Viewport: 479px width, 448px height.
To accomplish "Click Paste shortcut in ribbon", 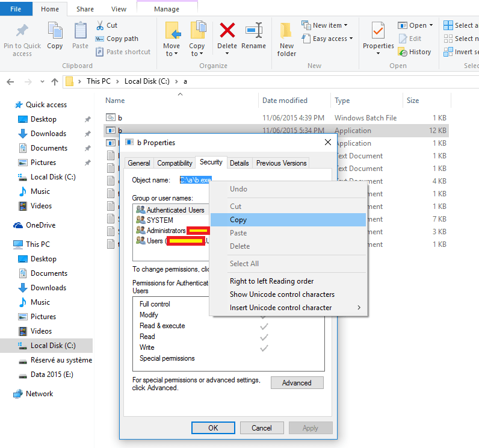I will (123, 52).
